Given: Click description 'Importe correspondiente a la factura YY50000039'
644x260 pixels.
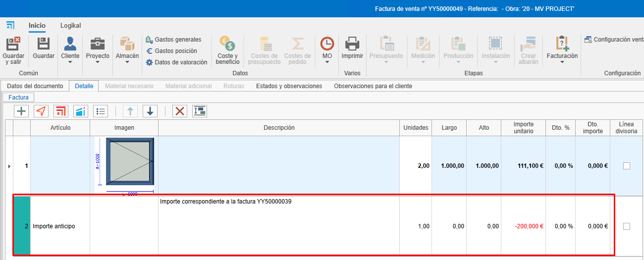Looking at the screenshot, I should click(x=225, y=202).
